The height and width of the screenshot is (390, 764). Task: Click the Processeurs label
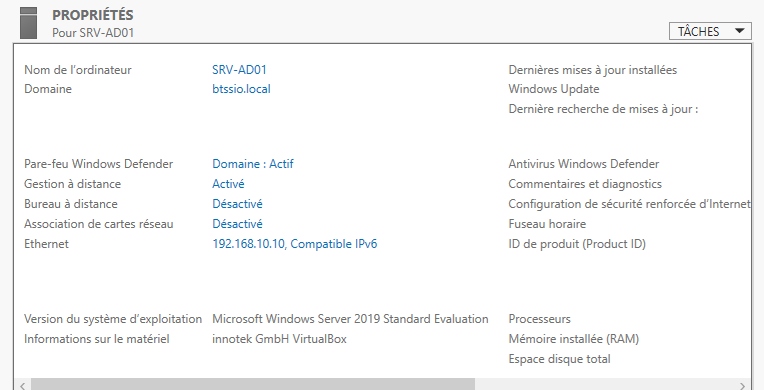click(x=539, y=319)
